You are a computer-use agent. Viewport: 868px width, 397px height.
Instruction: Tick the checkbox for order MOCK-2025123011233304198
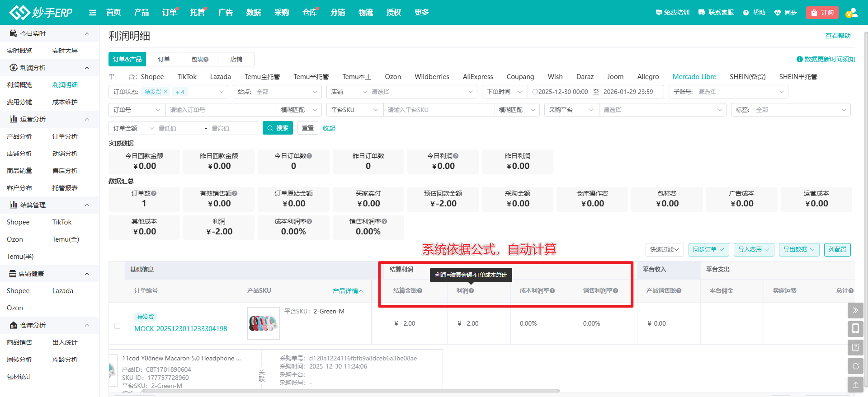click(118, 326)
